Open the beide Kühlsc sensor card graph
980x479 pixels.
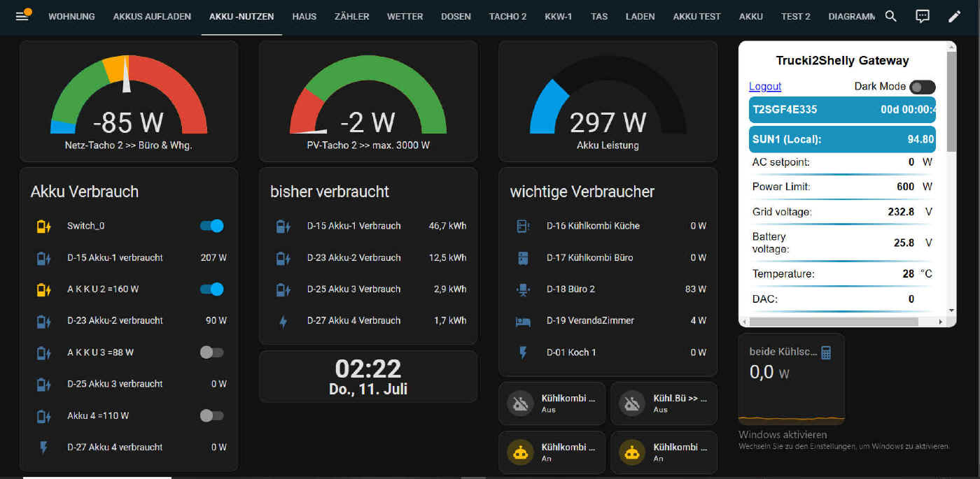[x=791, y=380]
